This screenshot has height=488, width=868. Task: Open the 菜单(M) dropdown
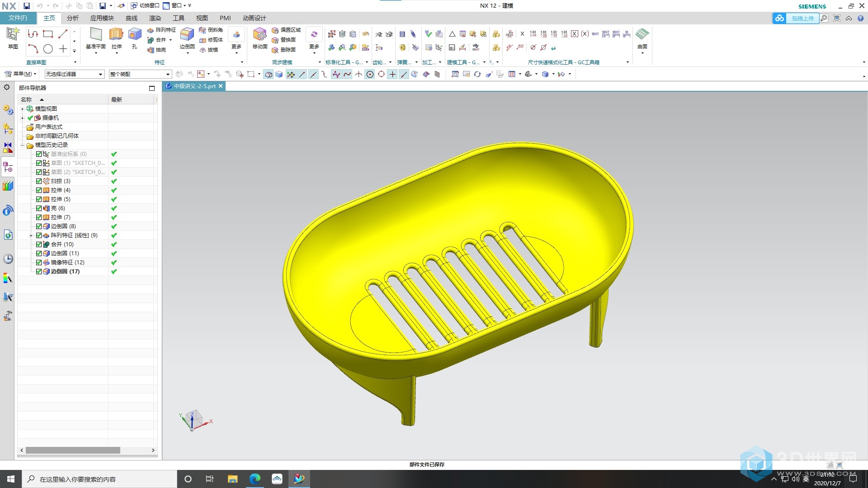click(20, 74)
